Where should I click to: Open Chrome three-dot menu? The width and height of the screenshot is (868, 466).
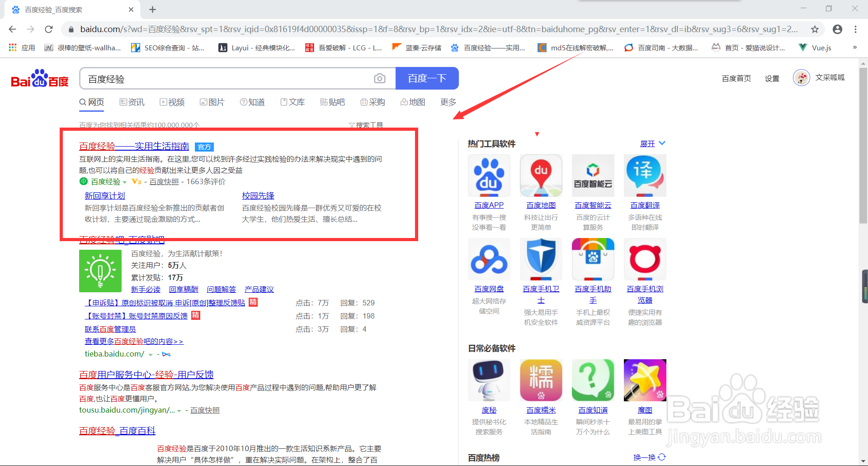tap(855, 29)
